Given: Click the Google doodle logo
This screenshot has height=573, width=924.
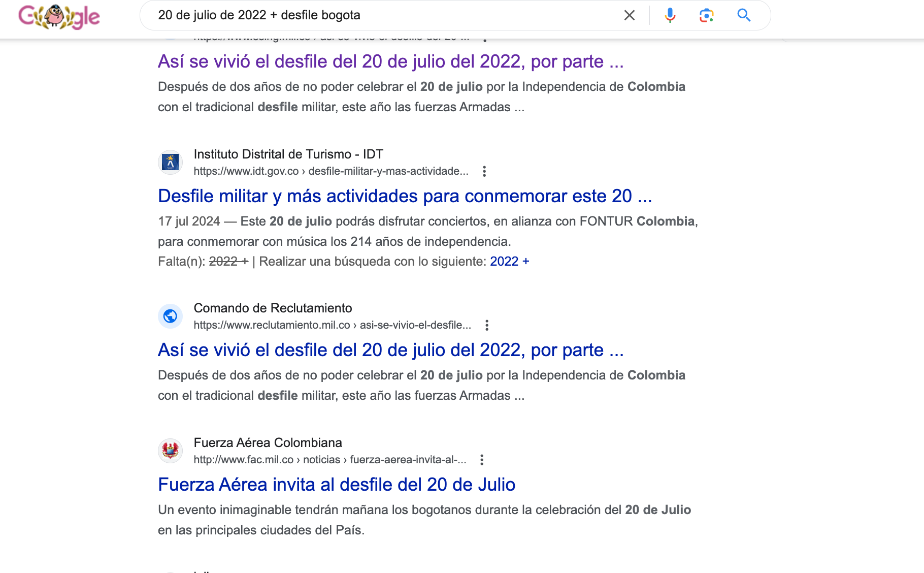Looking at the screenshot, I should pos(59,16).
